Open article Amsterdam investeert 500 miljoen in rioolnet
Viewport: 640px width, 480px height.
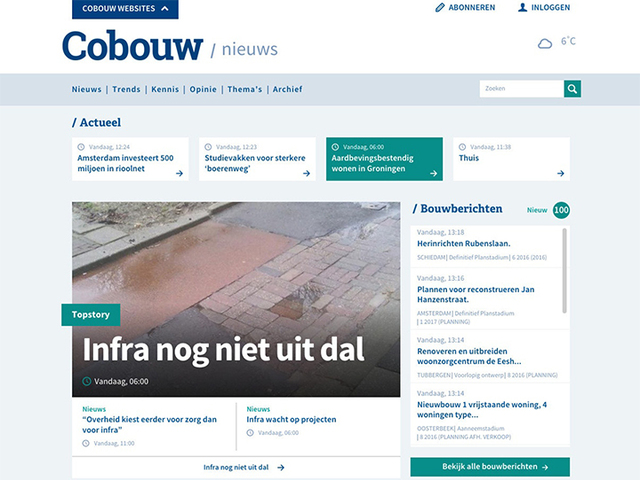pyautogui.click(x=125, y=163)
